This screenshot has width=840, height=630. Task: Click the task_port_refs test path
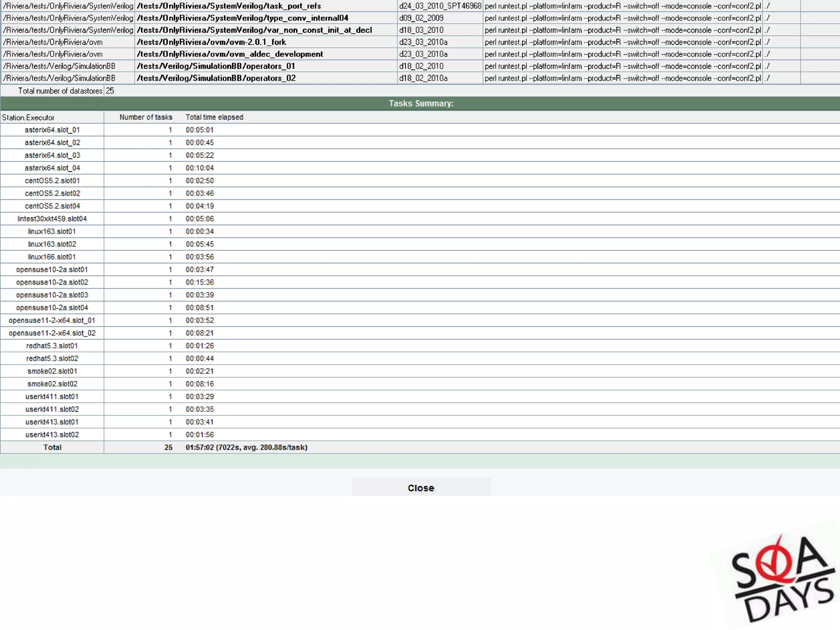click(x=229, y=6)
